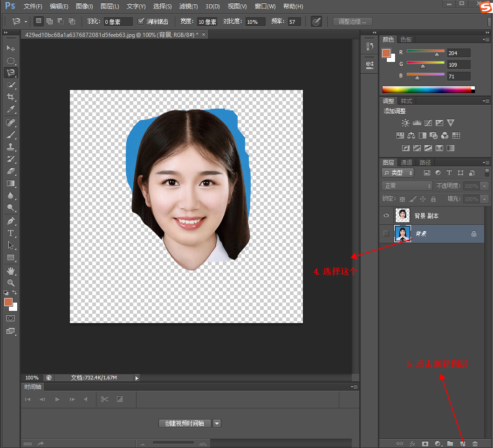Select the Eyedropper tool
Viewport: 493px width, 448px height.
pos(10,109)
